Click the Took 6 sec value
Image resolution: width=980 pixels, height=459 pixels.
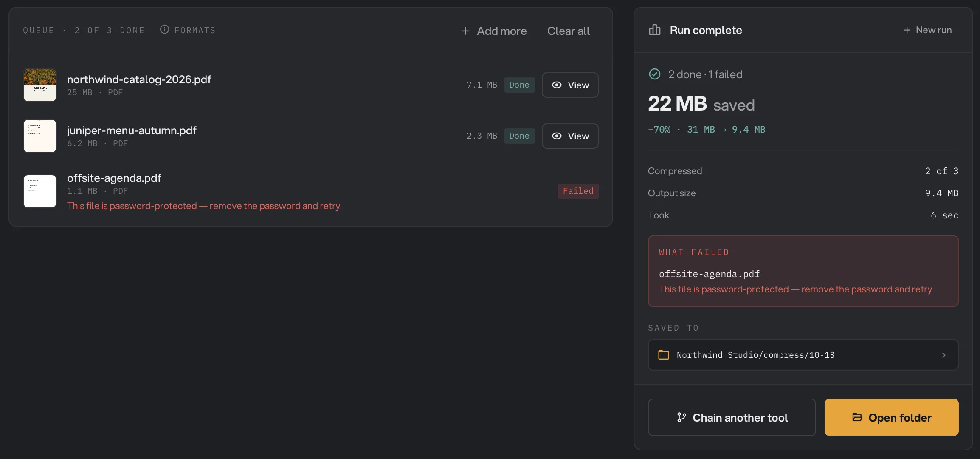click(944, 215)
